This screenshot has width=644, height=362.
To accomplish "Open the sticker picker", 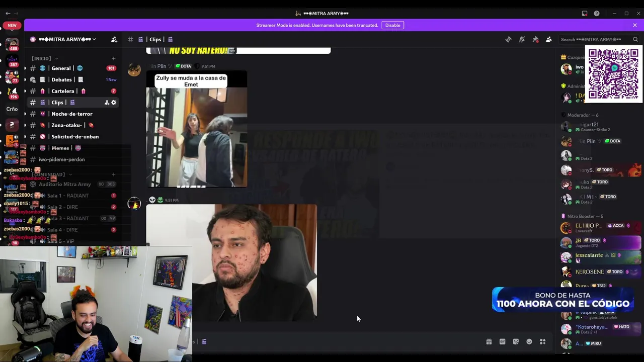I will [516, 342].
